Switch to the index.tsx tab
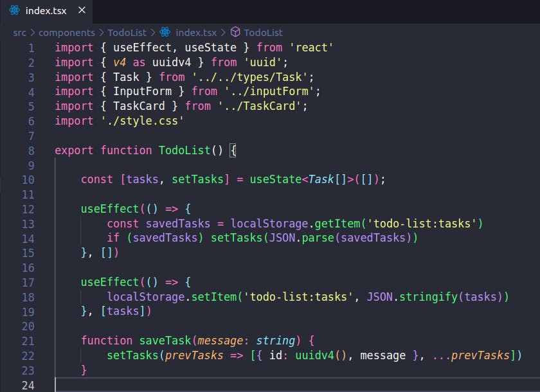The image size is (540, 392). 45,10
